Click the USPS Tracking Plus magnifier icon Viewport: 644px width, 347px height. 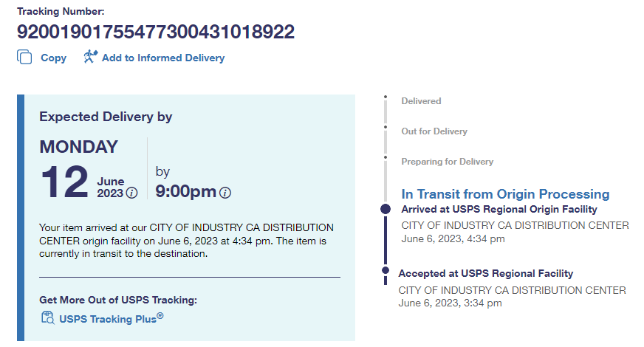[x=48, y=318]
